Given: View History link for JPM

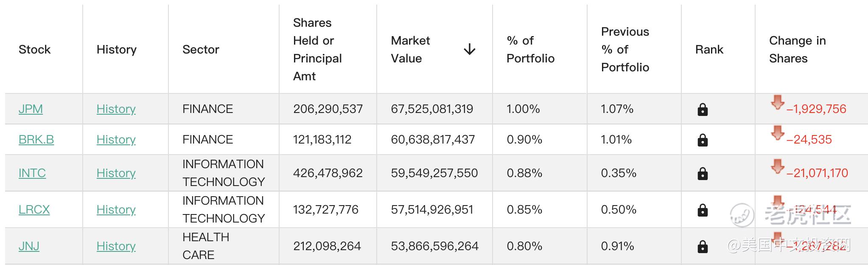Looking at the screenshot, I should (116, 109).
